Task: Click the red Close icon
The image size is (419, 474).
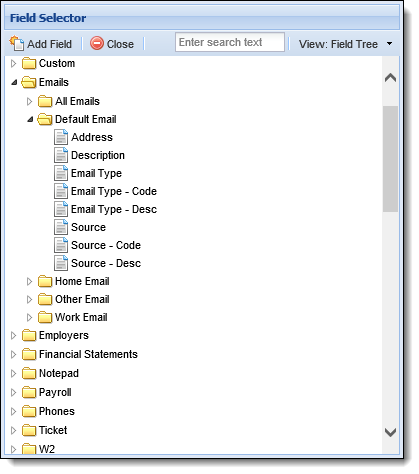Action: tap(97, 44)
